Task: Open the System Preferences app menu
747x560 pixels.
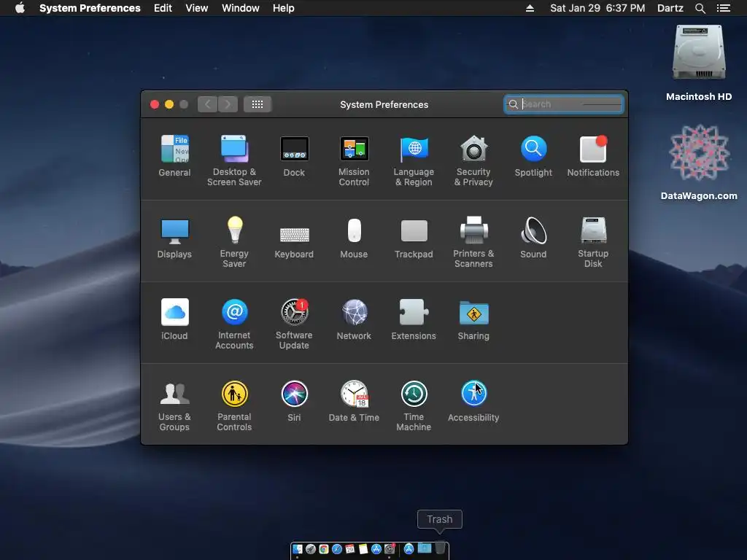Action: coord(90,8)
